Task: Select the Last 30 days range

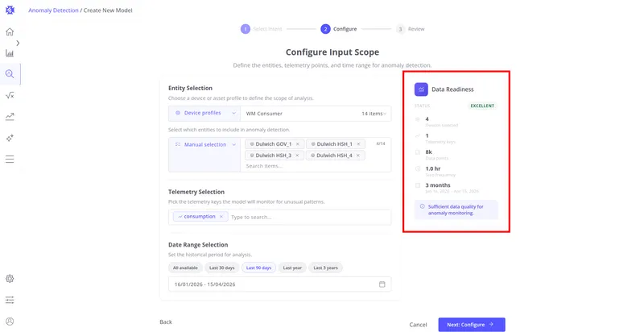Action: pyautogui.click(x=222, y=268)
